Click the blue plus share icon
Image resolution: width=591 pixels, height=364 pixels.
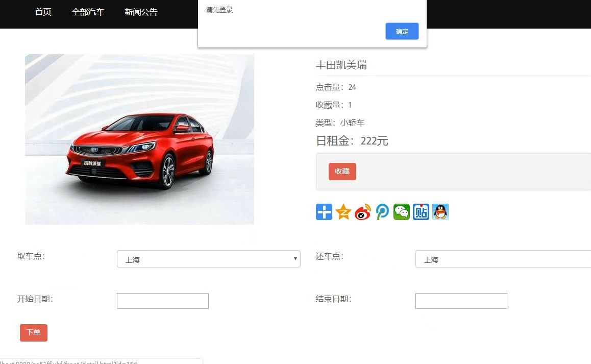pos(324,212)
